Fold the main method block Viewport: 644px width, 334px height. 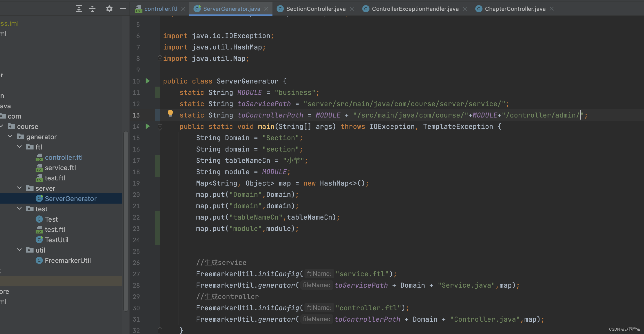[160, 127]
